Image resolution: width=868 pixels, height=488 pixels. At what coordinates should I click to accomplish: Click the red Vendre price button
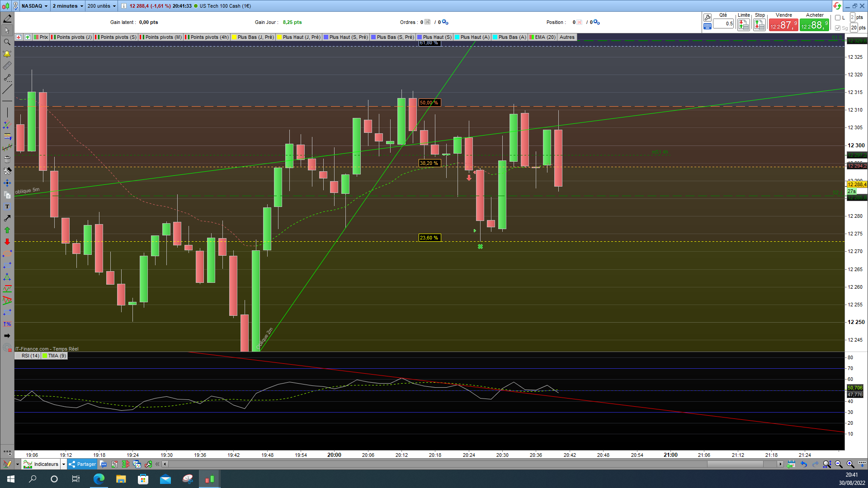tap(783, 25)
